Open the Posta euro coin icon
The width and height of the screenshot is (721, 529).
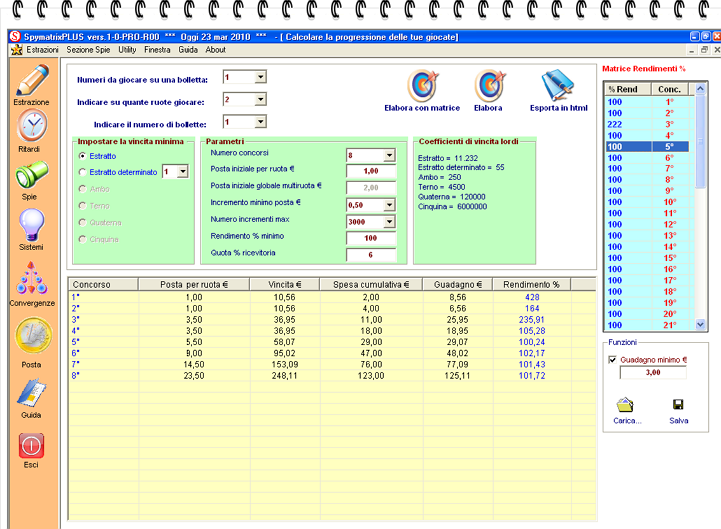pos(33,336)
